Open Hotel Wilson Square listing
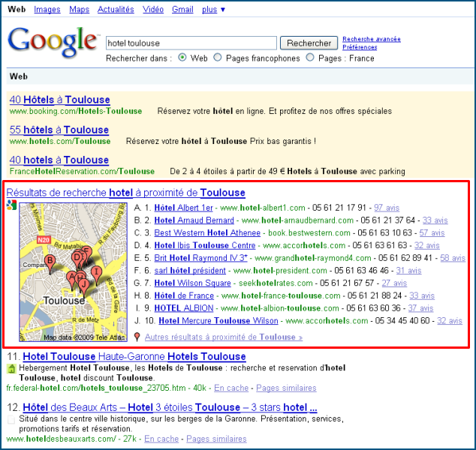 (x=192, y=283)
